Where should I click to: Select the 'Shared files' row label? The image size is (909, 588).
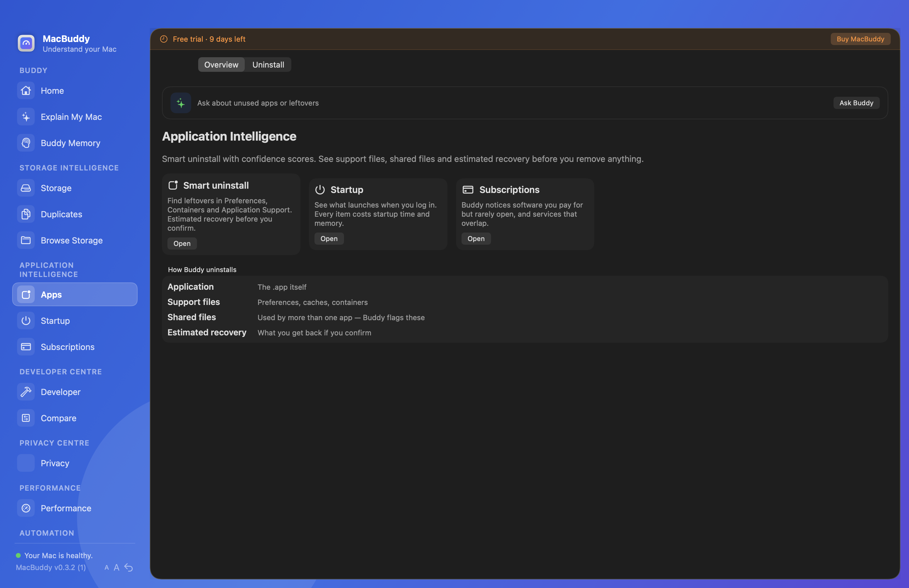pyautogui.click(x=192, y=317)
